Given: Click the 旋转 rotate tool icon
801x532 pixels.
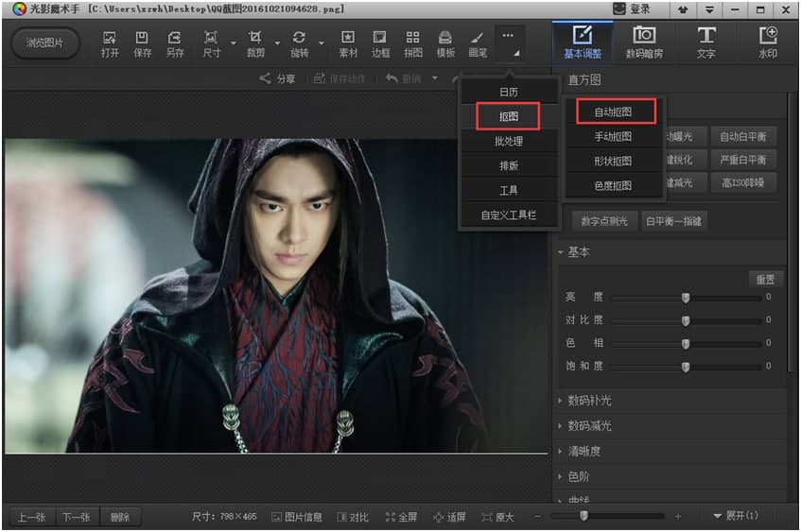Looking at the screenshot, I should [x=300, y=43].
